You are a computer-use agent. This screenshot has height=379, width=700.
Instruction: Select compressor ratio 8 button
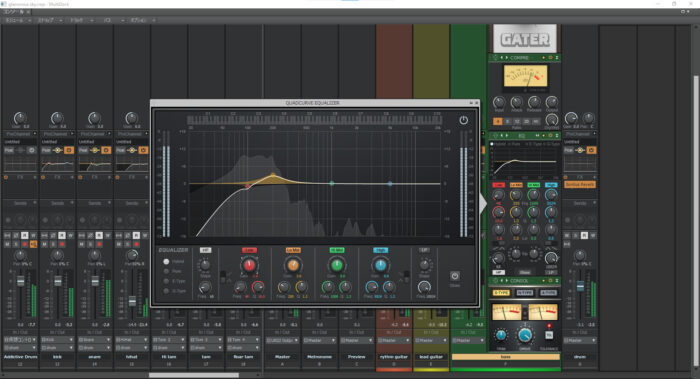507,121
